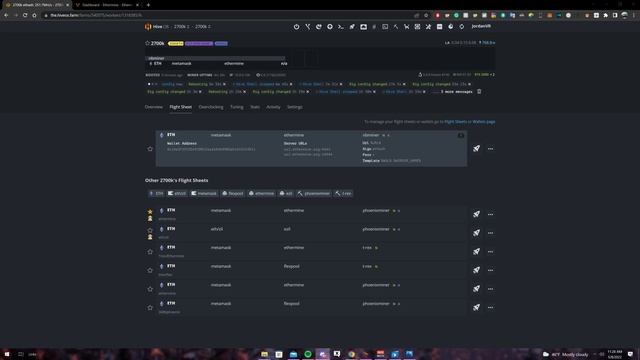Launch the flexpool phoenixminer flight sheet rocket

pos(476,307)
